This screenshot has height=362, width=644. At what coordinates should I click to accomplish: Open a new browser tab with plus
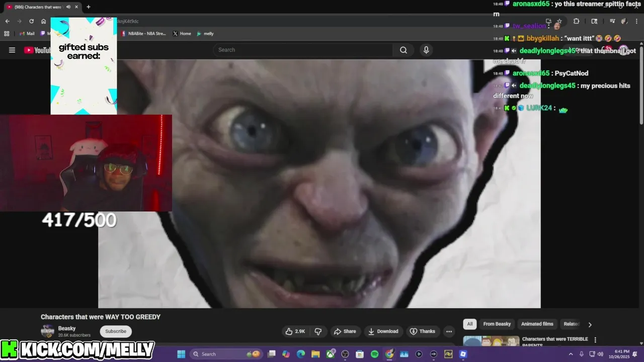[89, 7]
